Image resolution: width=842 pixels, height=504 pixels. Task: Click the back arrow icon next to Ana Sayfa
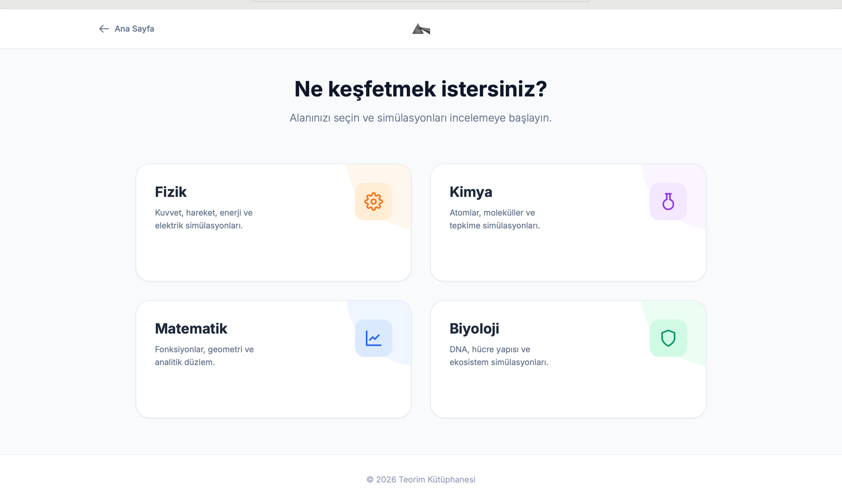[104, 29]
